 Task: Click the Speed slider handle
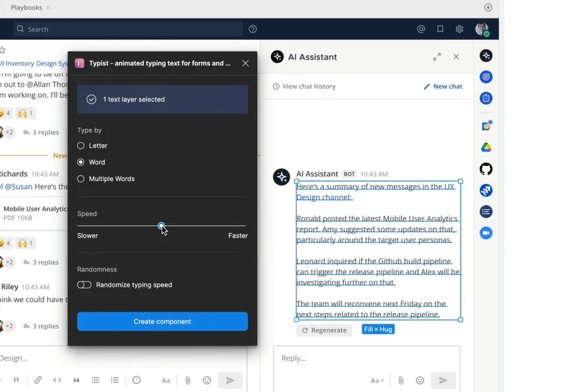[x=161, y=226]
